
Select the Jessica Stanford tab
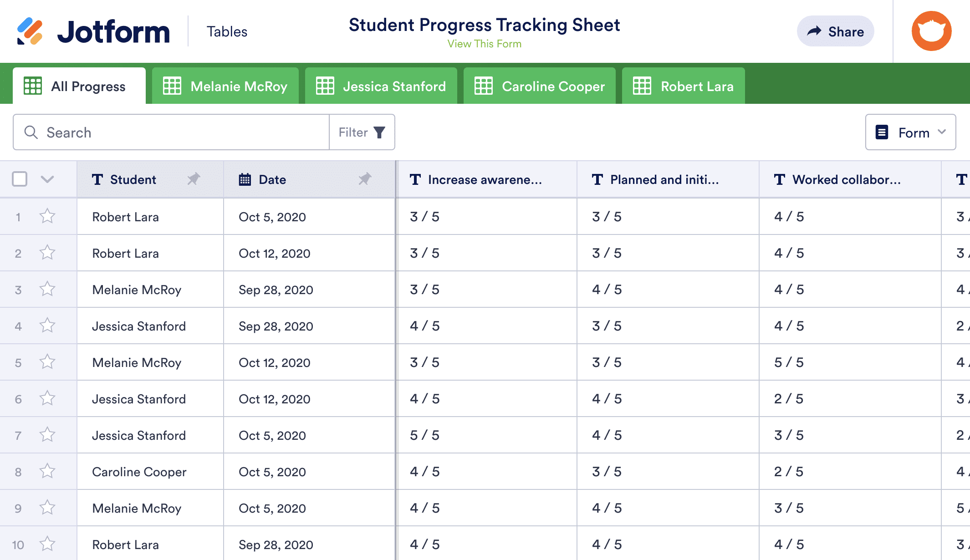(381, 86)
